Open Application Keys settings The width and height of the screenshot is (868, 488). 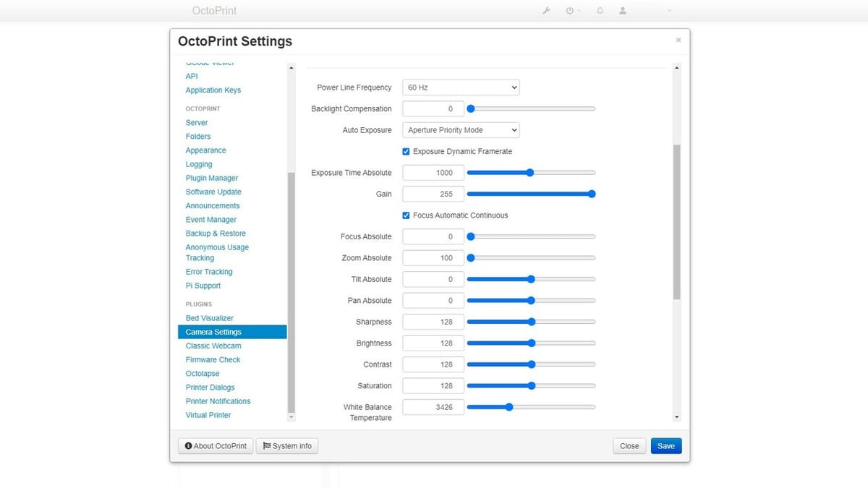click(213, 90)
